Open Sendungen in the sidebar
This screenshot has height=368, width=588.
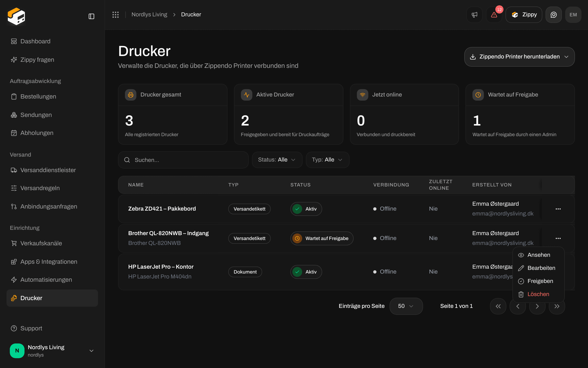coord(52,115)
